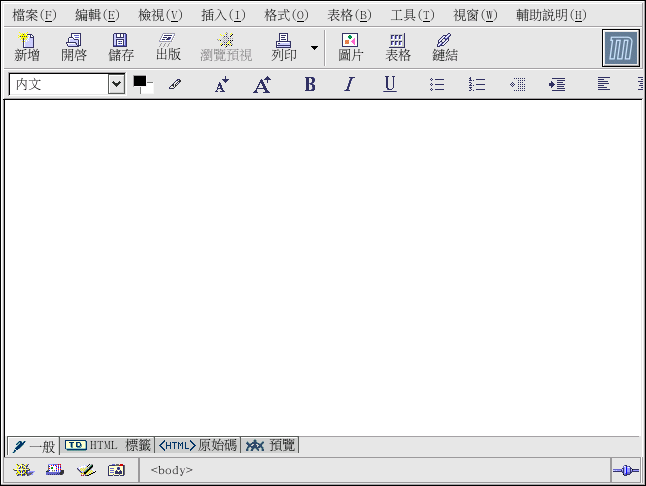Viewport: 646px width, 486px height.
Task: Insert a table using the 表格 toolbar icon
Action: coord(398,47)
